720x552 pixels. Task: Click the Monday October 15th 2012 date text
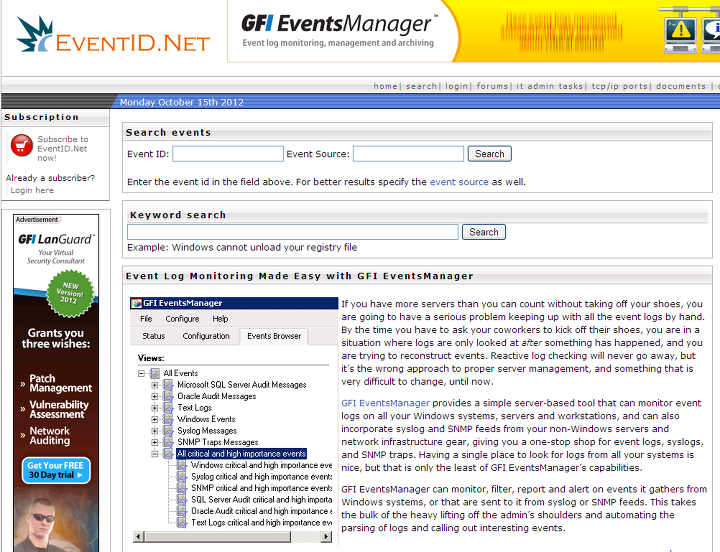[181, 102]
